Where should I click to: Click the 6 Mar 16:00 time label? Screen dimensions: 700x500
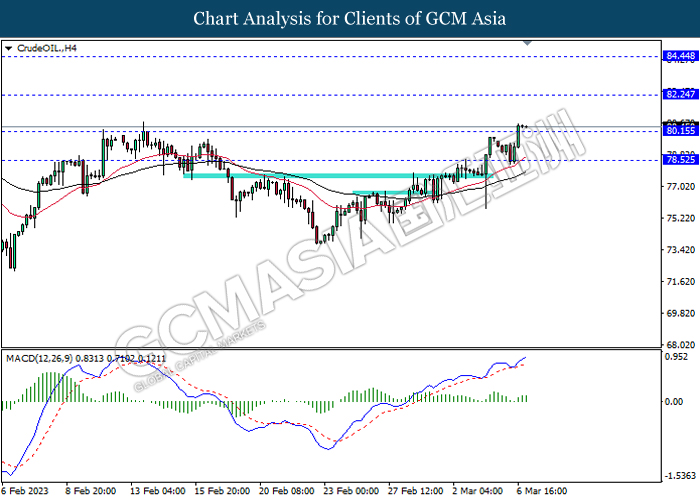(x=542, y=491)
